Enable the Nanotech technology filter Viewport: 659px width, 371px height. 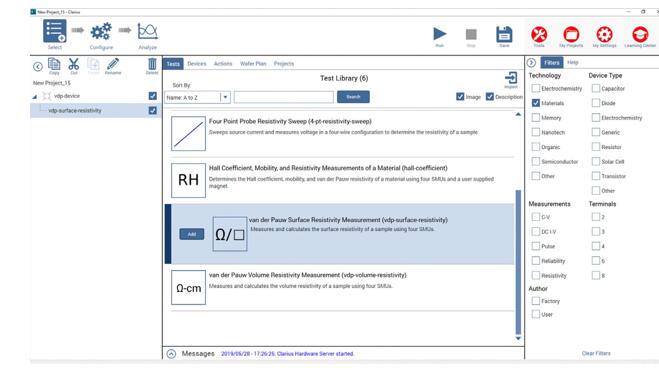coord(535,132)
